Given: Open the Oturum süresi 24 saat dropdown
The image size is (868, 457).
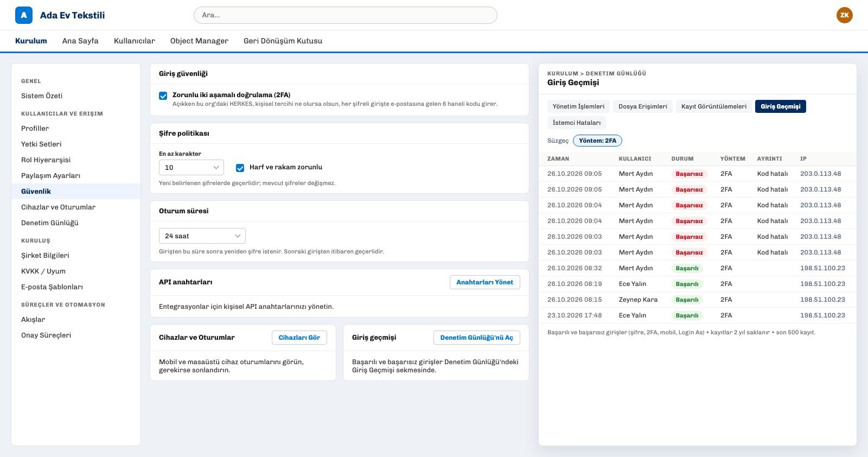Looking at the screenshot, I should [x=202, y=236].
